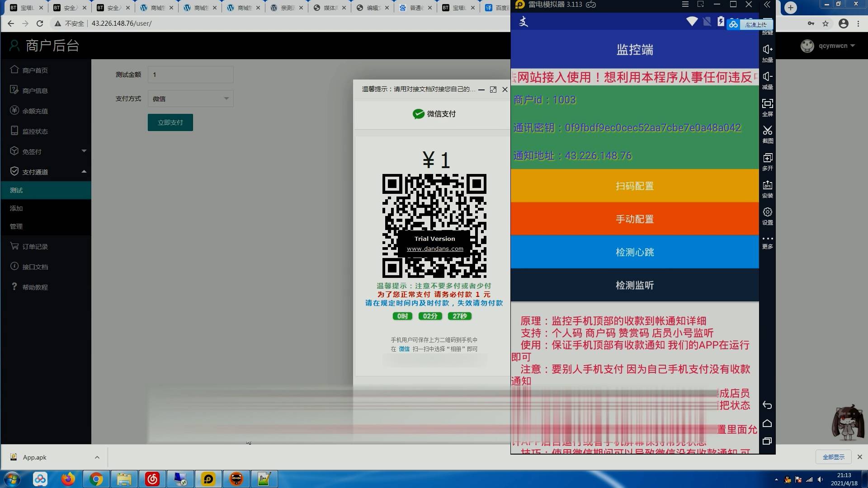Collapse the 支付通道 sidebar menu
The height and width of the screenshot is (488, 868).
(x=45, y=172)
